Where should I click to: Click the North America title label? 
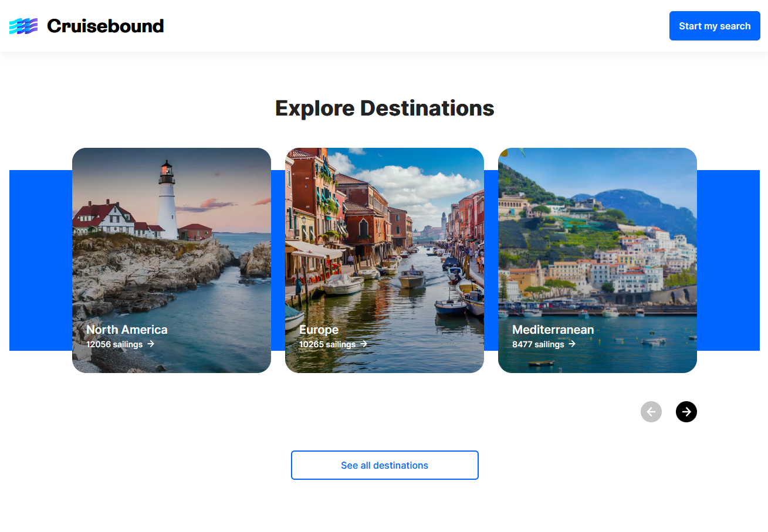tap(127, 330)
